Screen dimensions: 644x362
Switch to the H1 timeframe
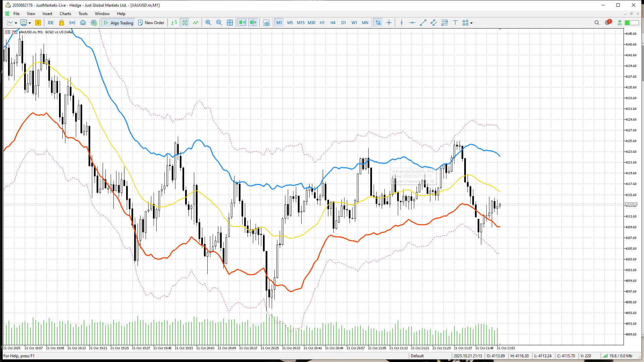(x=322, y=22)
